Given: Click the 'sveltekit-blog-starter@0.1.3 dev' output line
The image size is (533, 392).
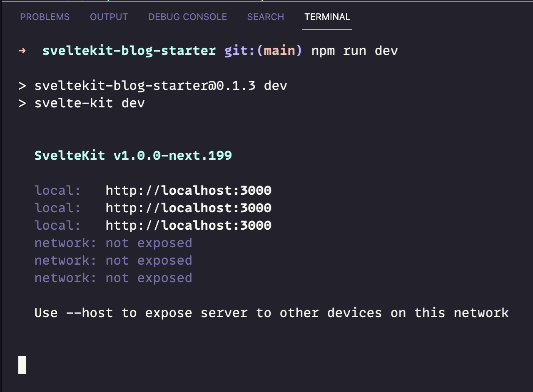Looking at the screenshot, I should point(160,86).
